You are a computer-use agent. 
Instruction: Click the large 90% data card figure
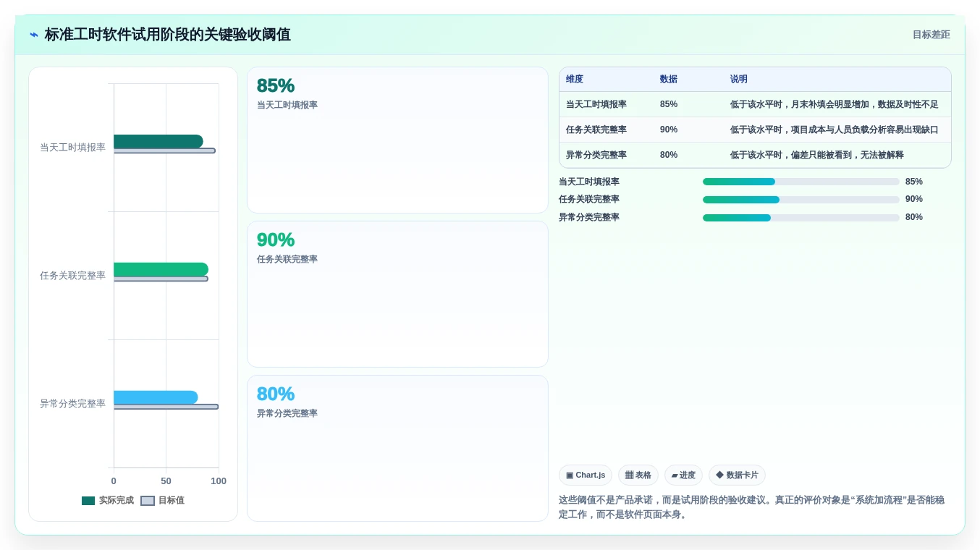276,240
